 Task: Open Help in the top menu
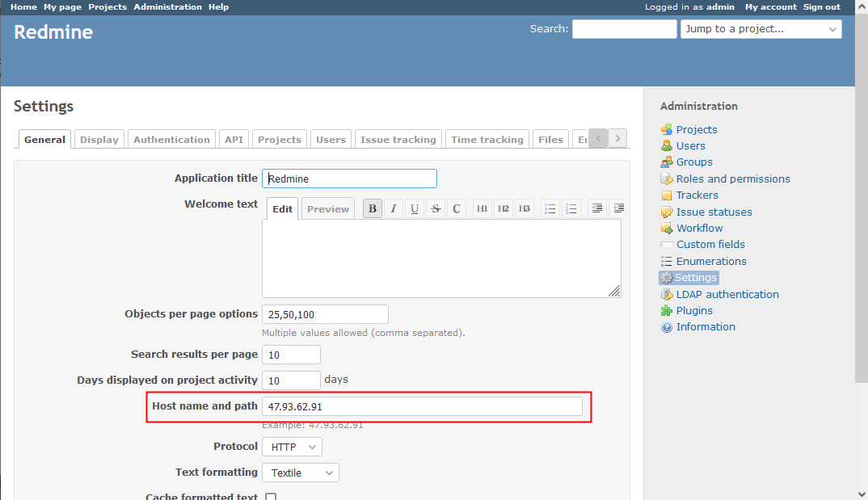pyautogui.click(x=219, y=6)
